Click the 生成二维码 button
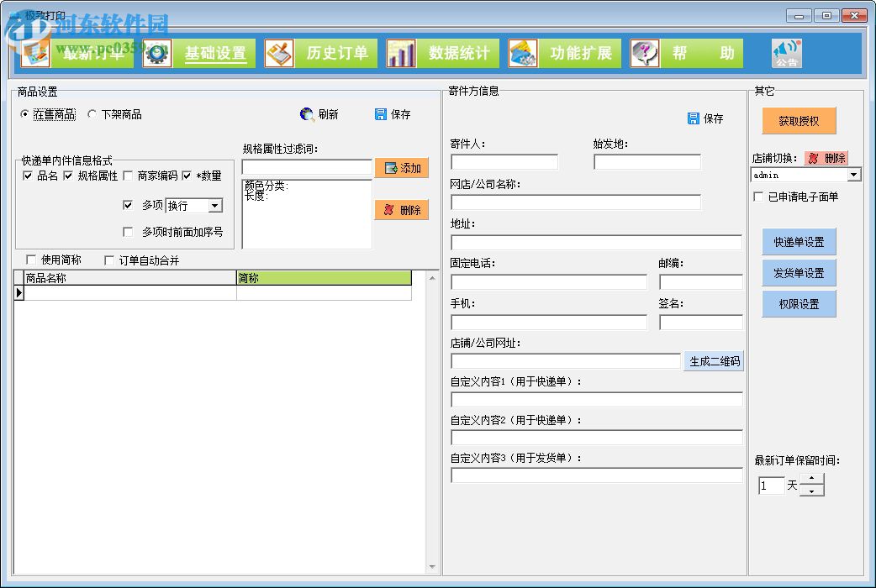876x588 pixels. coord(714,361)
